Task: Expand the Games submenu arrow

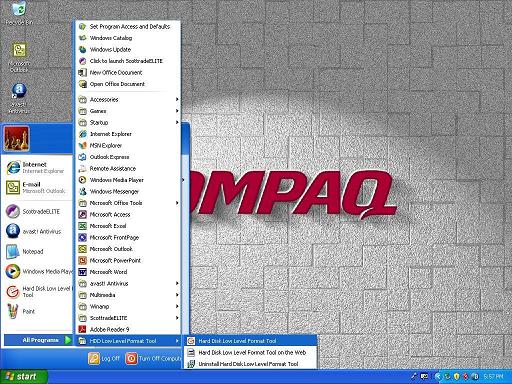Action: coord(177,111)
